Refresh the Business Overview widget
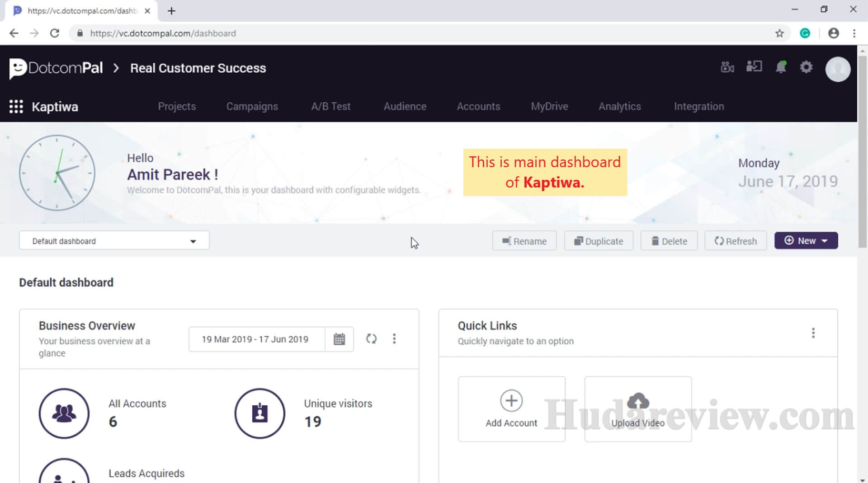Screen dimensions: 868x483 click(371, 339)
